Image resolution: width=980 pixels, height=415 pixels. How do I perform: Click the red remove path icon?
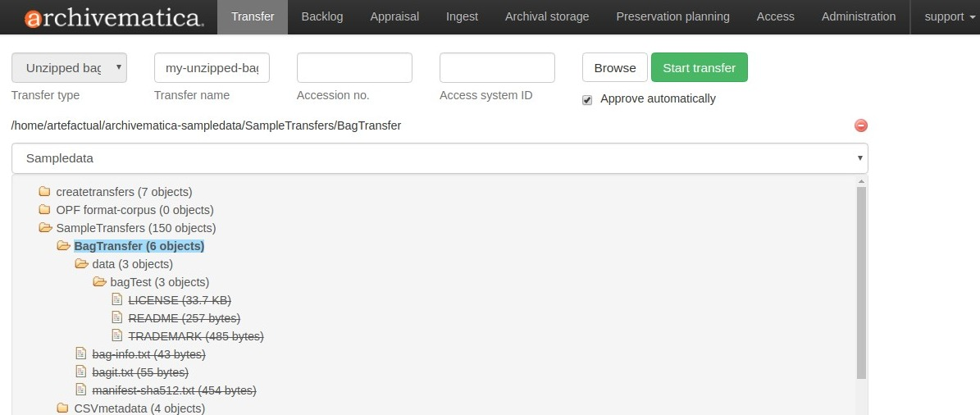pos(861,125)
